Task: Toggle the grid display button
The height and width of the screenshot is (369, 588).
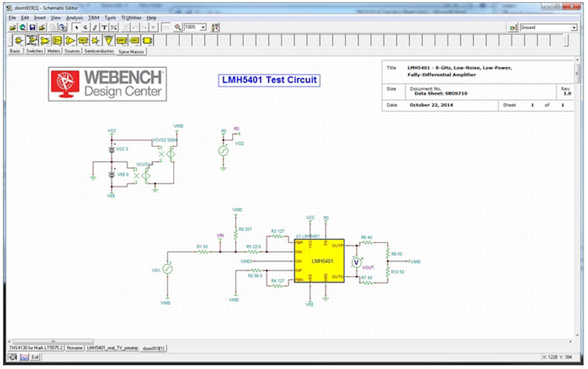Action: click(166, 27)
